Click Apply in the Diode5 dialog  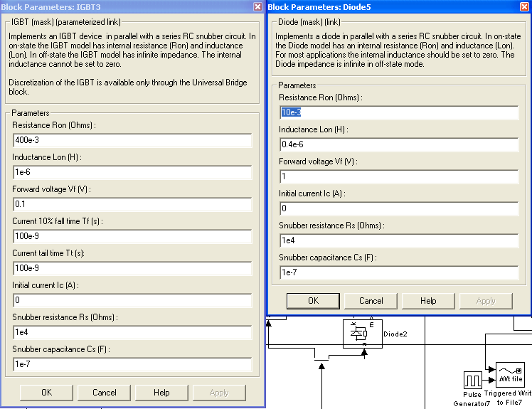click(486, 301)
